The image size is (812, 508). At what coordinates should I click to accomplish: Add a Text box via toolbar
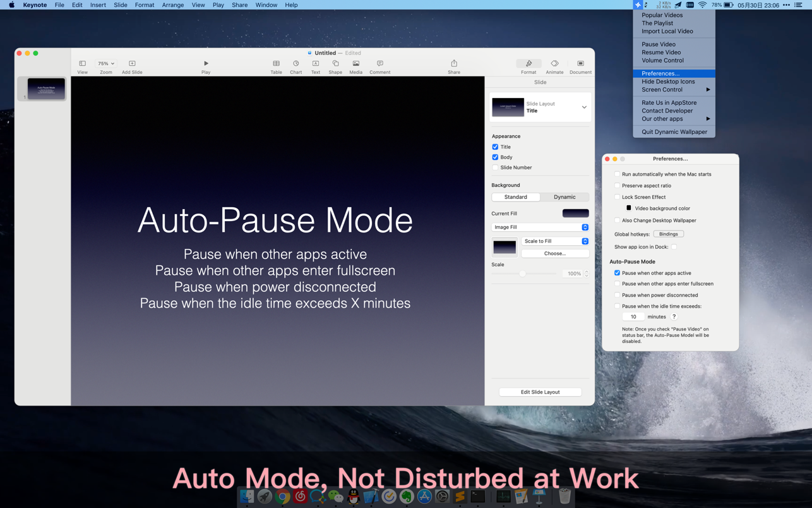315,64
